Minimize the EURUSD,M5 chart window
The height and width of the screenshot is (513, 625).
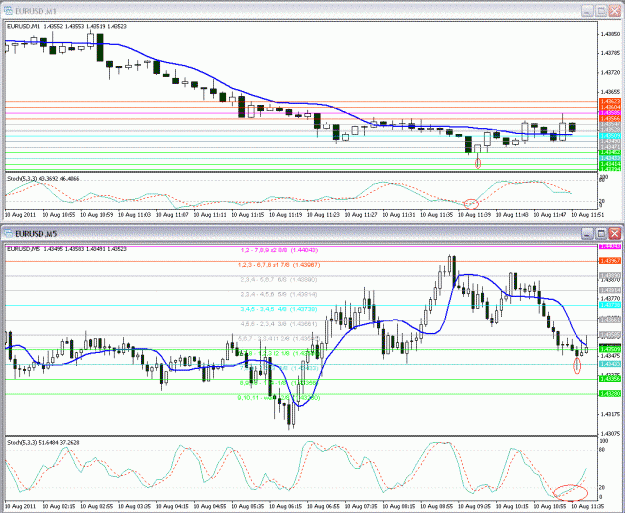[587, 234]
